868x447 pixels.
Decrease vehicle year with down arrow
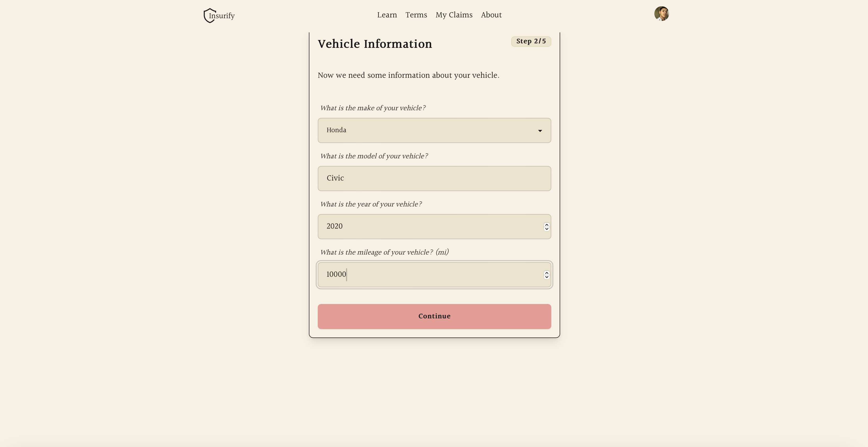(547, 229)
